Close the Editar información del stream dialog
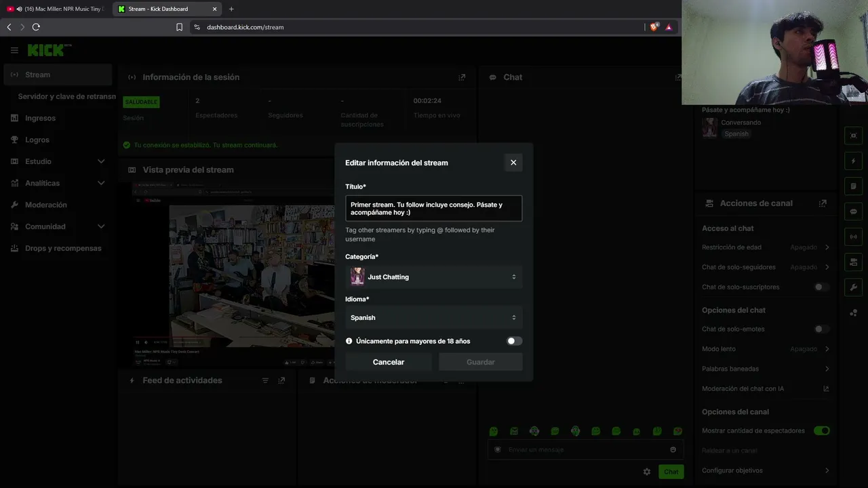The image size is (868, 488). coord(513,163)
